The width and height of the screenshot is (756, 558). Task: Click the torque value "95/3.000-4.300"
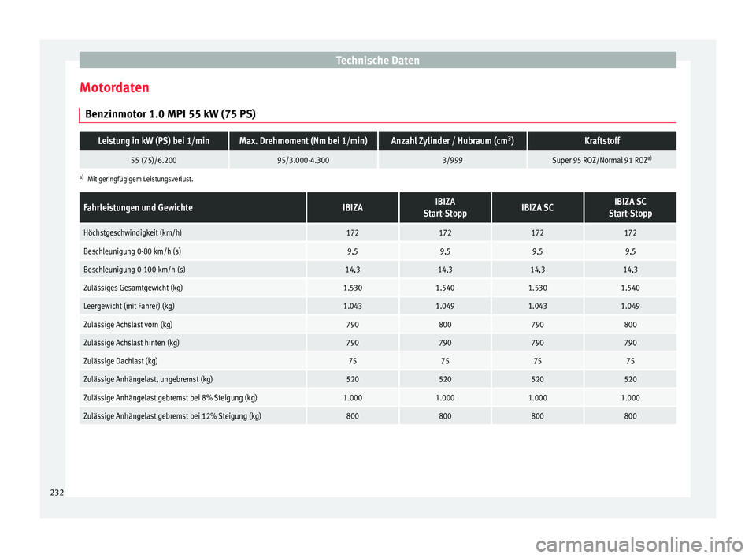[303, 160]
